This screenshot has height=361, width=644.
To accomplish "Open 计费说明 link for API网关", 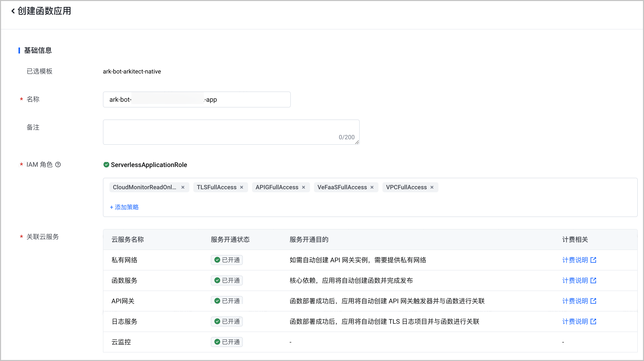I will [575, 301].
